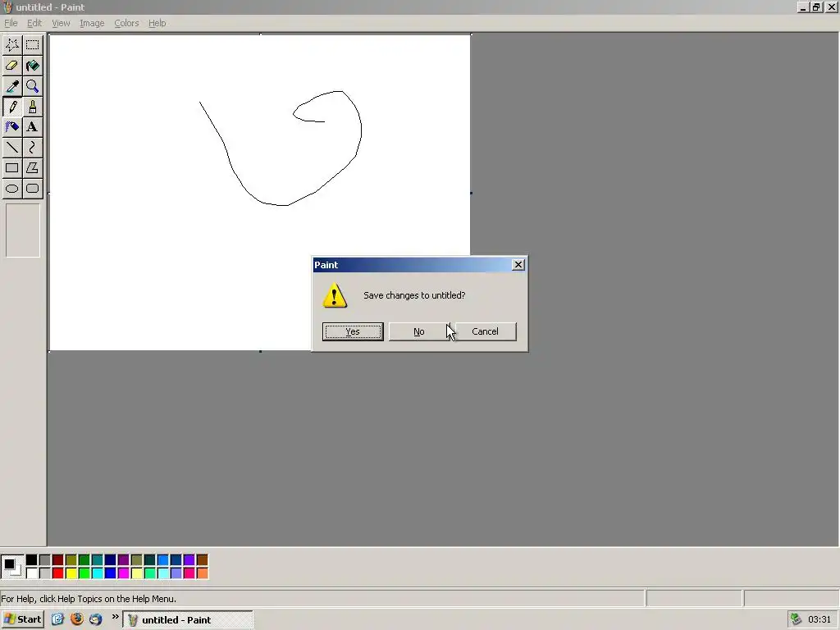Pick the bright red palette color
The width and height of the screenshot is (840, 630).
tap(58, 573)
